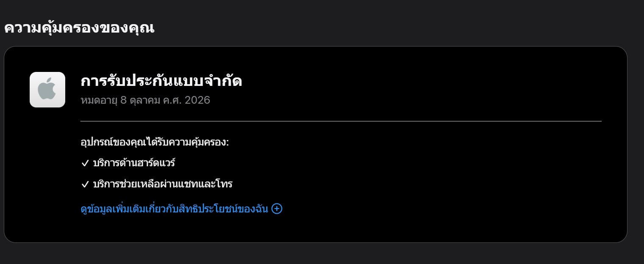Viewport: 644px width, 264px height.
Task: Click the การรับประกันแบบจำกัด warranty title
Action: pos(161,81)
